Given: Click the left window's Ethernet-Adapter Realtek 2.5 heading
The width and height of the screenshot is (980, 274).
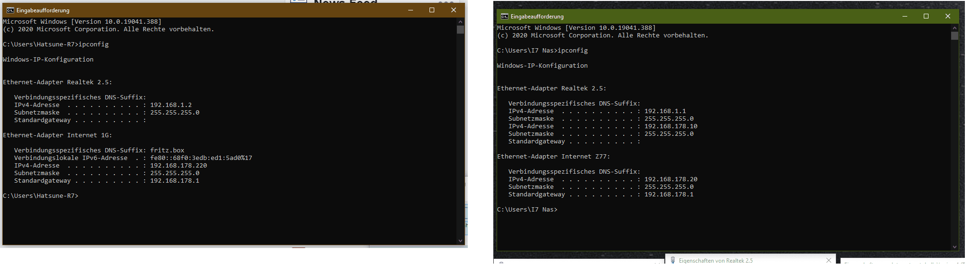Looking at the screenshot, I should pos(58,82).
